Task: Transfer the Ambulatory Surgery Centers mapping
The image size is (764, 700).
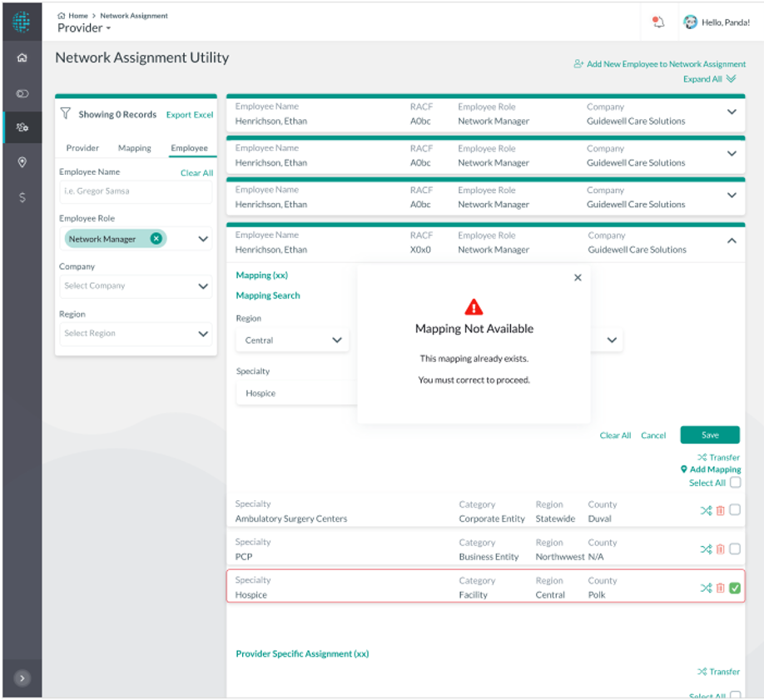Action: tap(706, 510)
